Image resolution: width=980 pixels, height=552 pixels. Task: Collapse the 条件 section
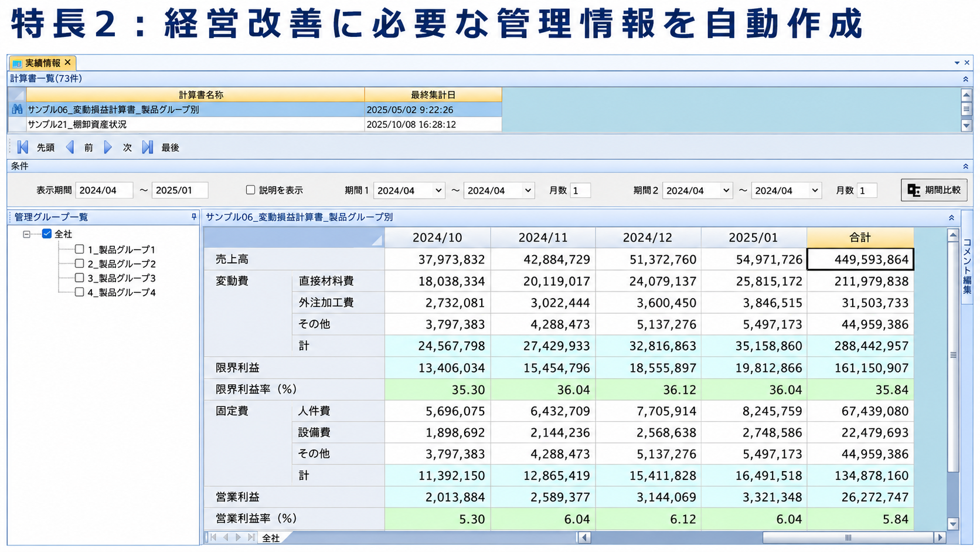click(x=965, y=166)
